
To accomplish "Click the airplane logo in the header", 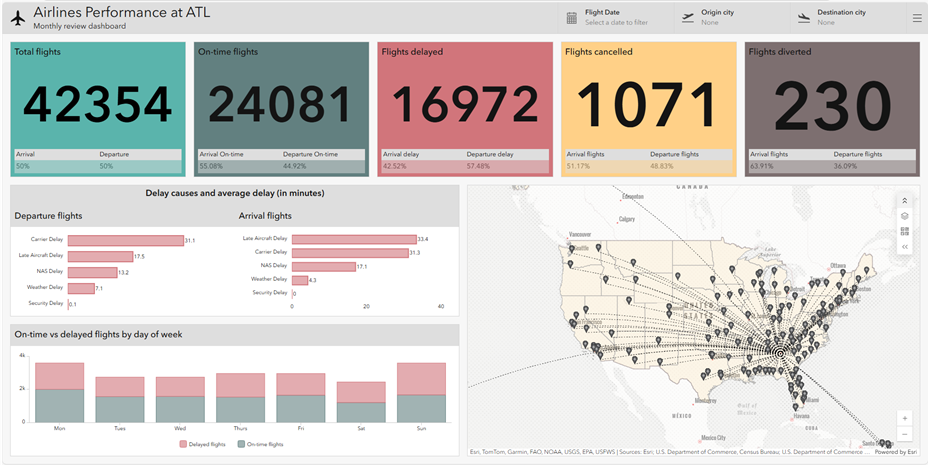I will pyautogui.click(x=18, y=18).
